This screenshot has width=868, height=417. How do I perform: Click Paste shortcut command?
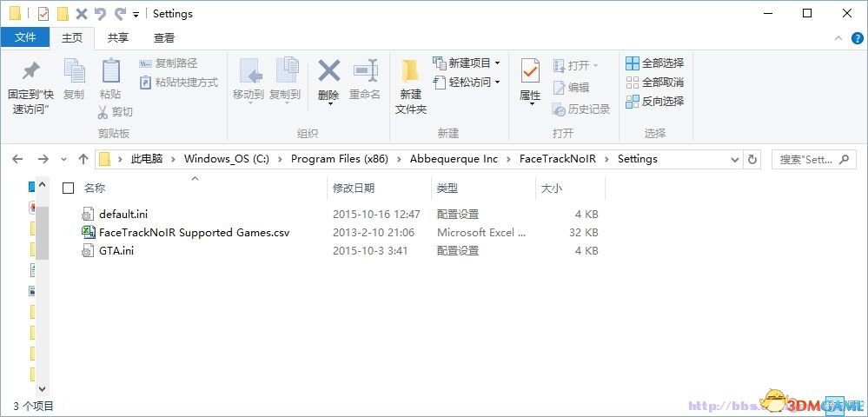click(178, 83)
